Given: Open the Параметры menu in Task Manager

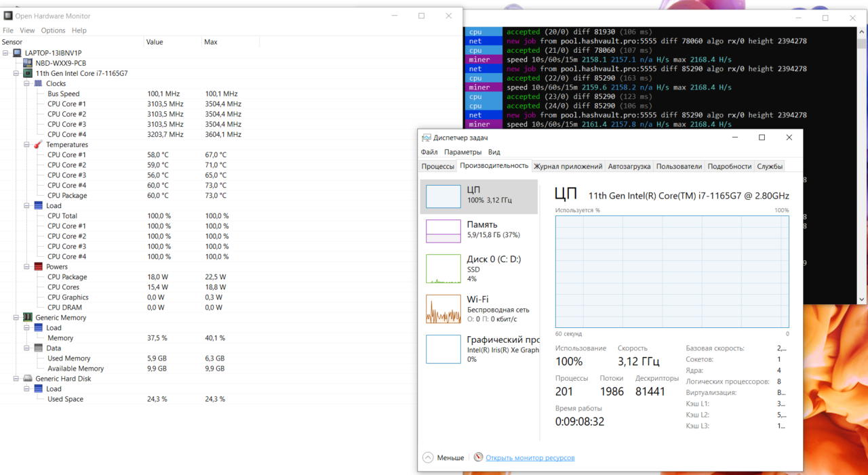Looking at the screenshot, I should pos(463,152).
